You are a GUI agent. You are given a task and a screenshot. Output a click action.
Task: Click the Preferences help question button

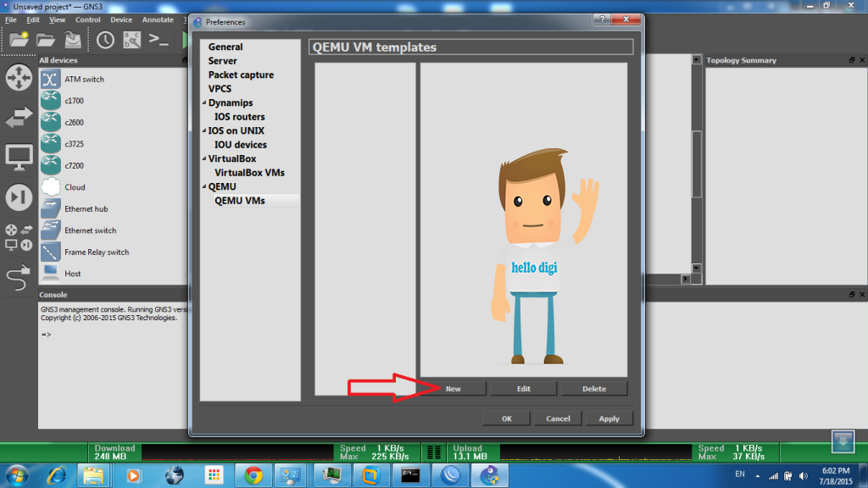pyautogui.click(x=602, y=19)
